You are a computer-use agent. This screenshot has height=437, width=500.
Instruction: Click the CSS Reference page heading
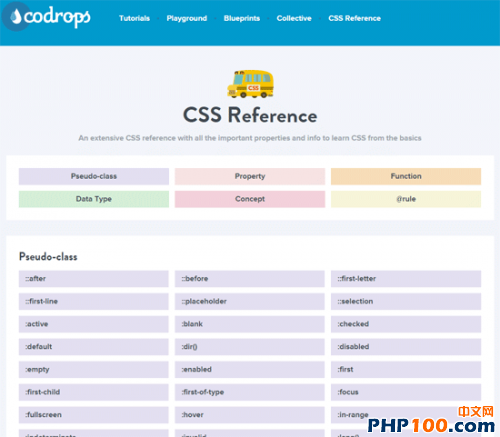click(x=250, y=115)
